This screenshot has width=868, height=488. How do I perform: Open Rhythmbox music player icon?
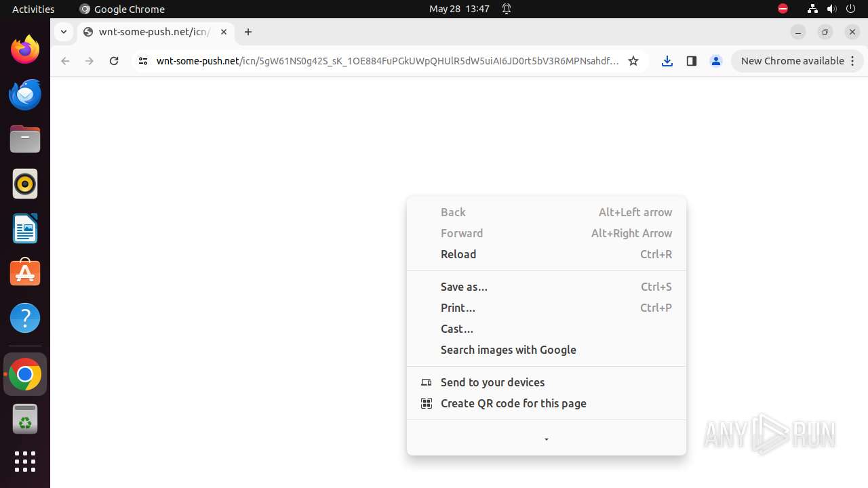[x=25, y=184]
